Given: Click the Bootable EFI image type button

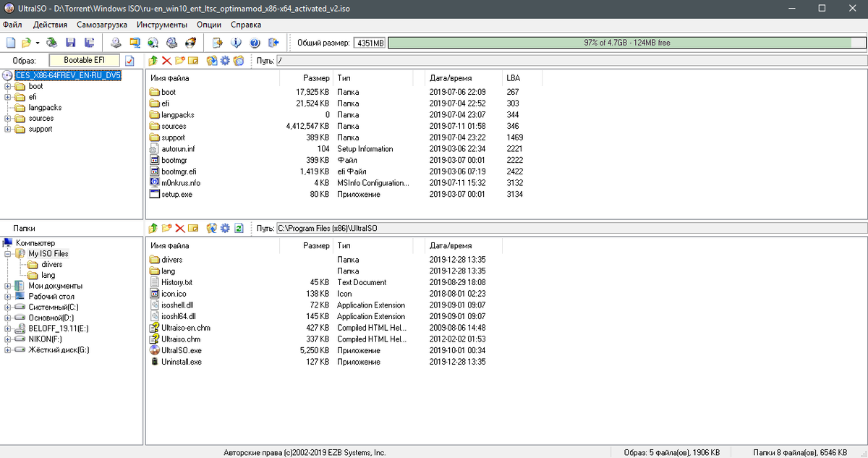Looking at the screenshot, I should [x=85, y=61].
